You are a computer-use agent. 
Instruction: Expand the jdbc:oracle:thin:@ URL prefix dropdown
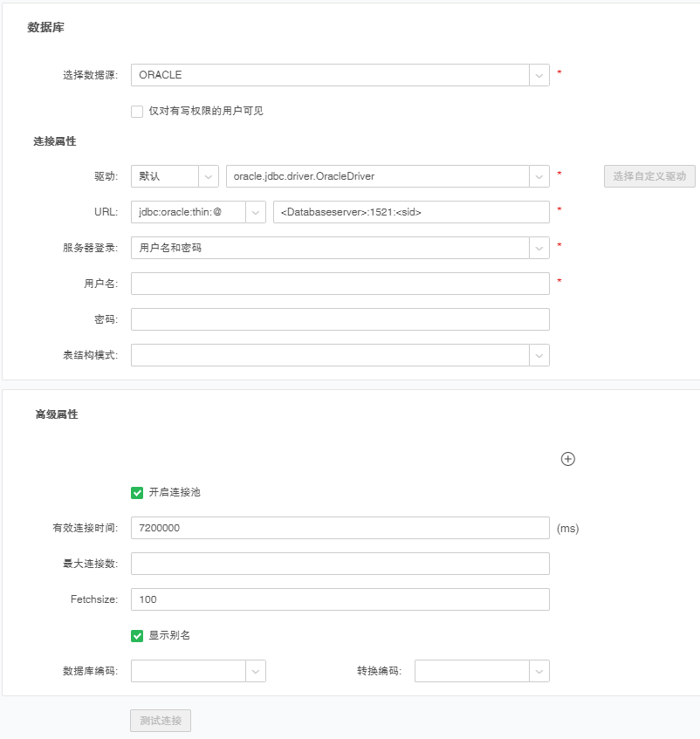[256, 212]
